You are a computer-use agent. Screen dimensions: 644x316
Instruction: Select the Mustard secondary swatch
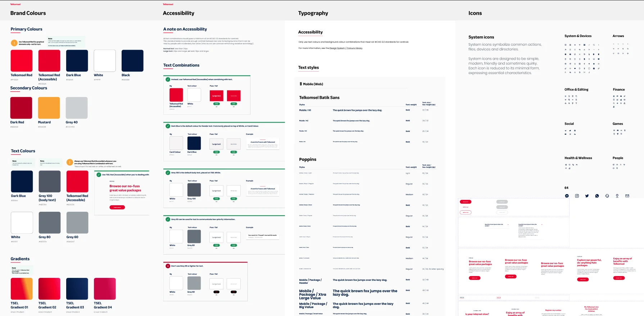click(49, 108)
